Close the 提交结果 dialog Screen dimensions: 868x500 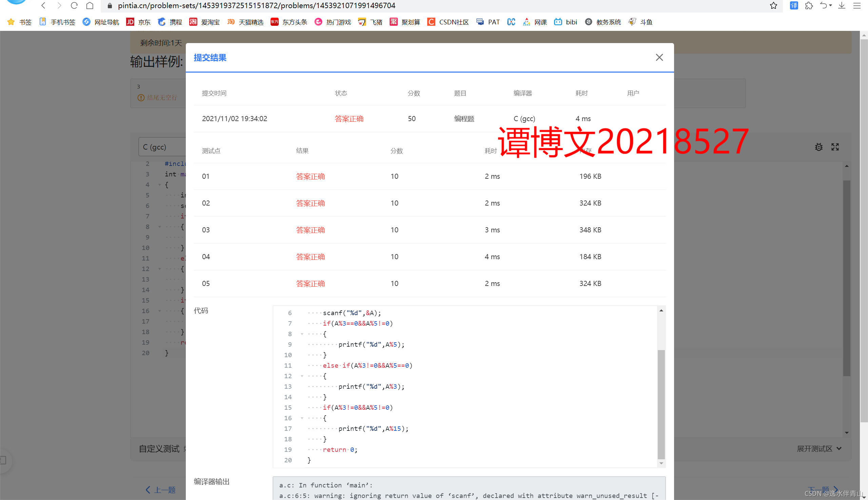coord(659,57)
